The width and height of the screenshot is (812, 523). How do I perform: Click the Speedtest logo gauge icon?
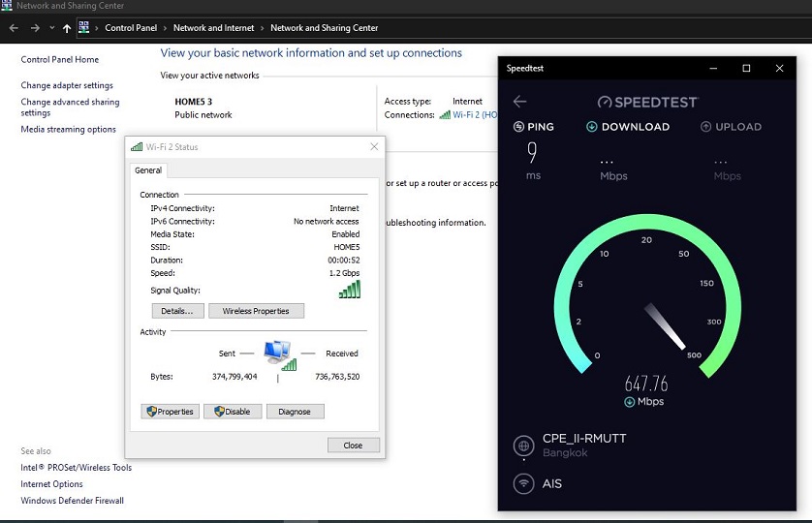pyautogui.click(x=605, y=102)
